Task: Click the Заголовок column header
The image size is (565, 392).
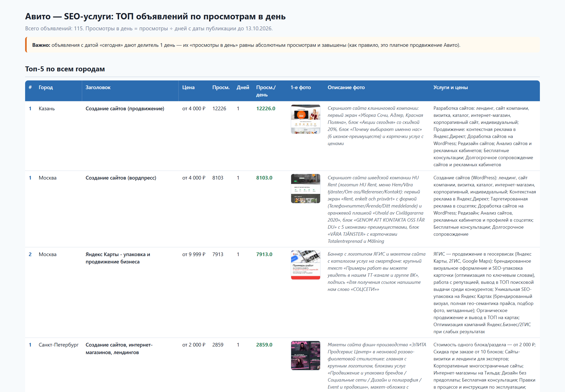Action: [x=98, y=87]
